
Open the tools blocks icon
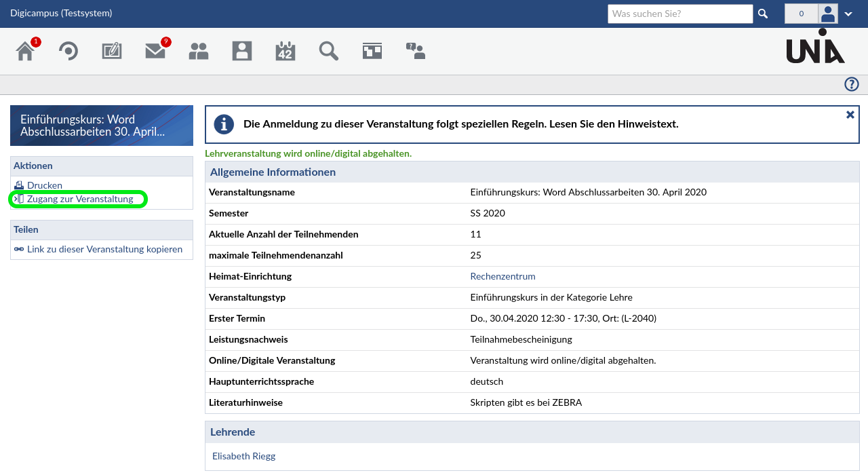pyautogui.click(x=372, y=52)
